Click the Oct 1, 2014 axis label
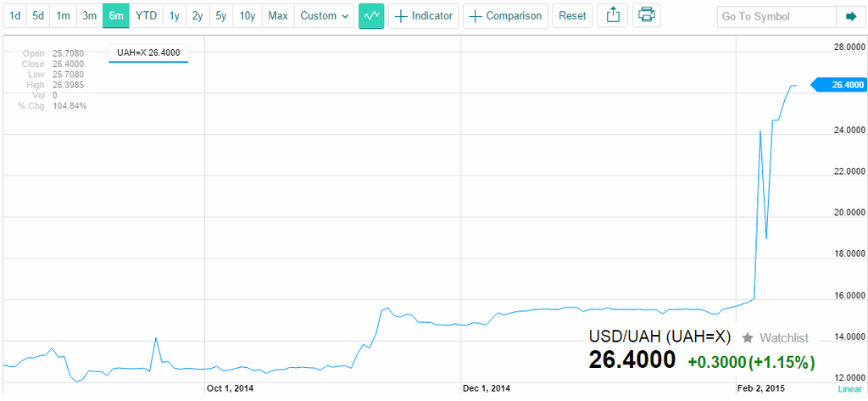868x401 pixels. pos(229,387)
